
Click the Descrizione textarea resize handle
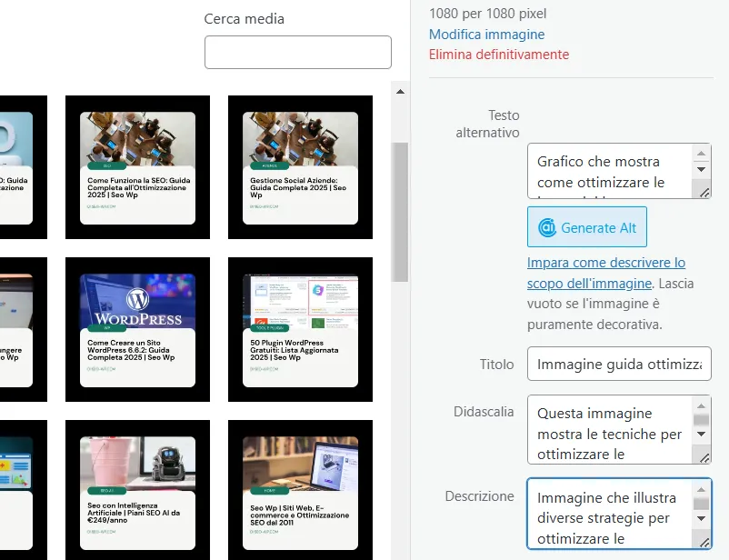704,542
